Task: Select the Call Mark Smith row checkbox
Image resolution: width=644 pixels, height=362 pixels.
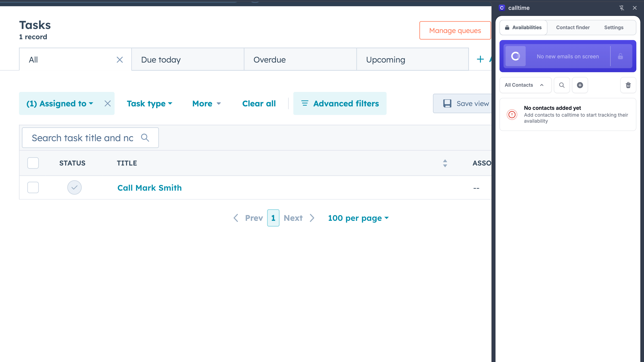Action: tap(33, 188)
